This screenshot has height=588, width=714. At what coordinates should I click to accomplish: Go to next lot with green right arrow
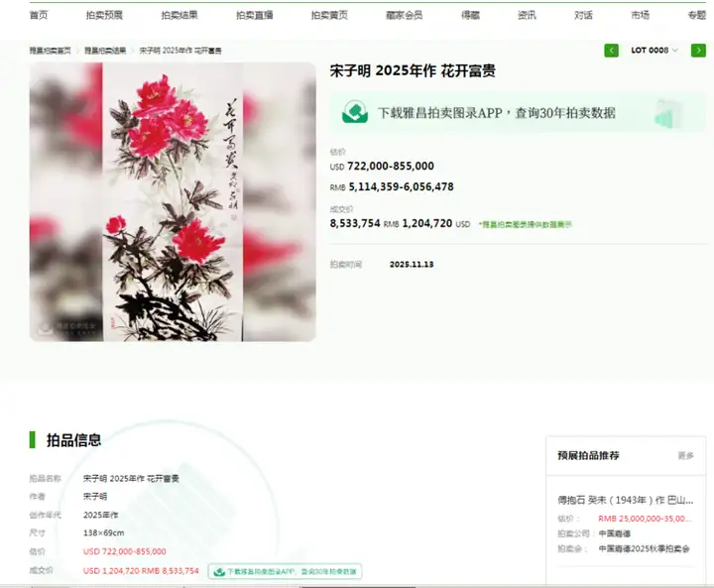pos(698,51)
